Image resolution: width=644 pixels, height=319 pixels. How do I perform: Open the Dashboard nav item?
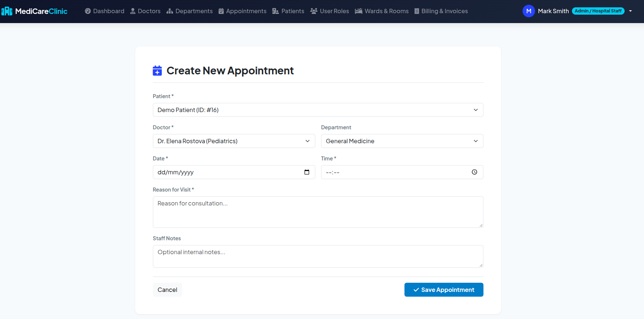coord(105,11)
